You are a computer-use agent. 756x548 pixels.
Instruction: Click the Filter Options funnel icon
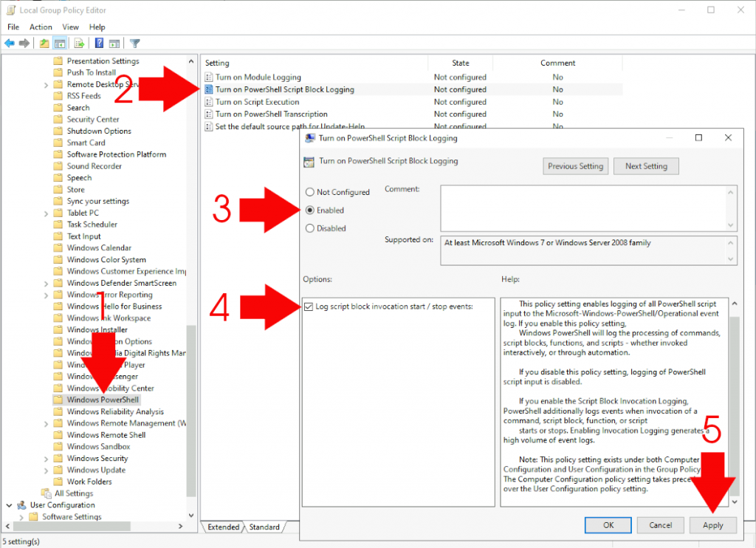pyautogui.click(x=135, y=42)
